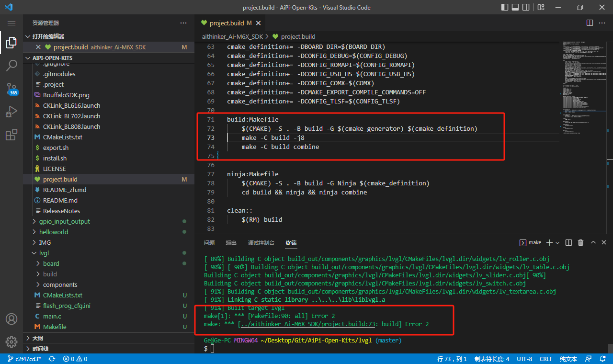Image resolution: width=613 pixels, height=364 pixels.
Task: Open editor more actions ellipsis
Action: (602, 23)
